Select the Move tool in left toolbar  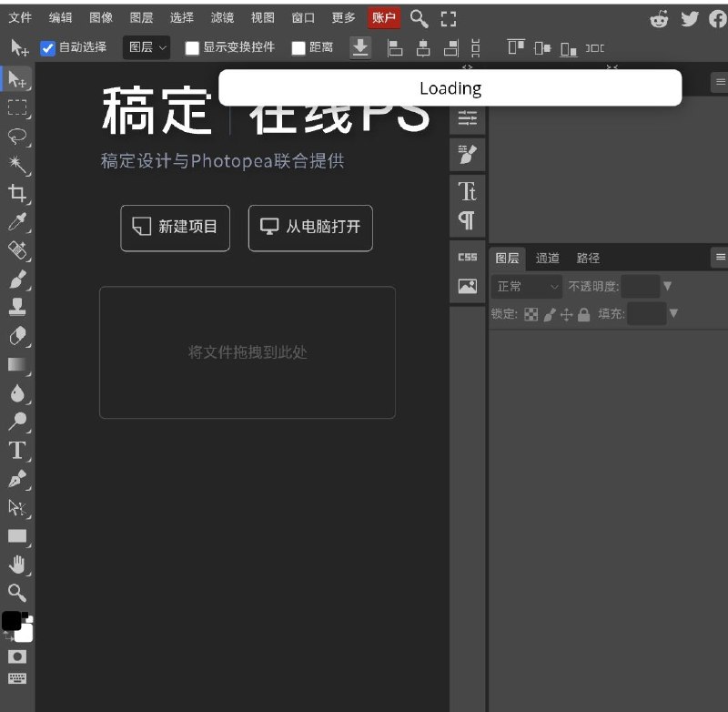17,79
